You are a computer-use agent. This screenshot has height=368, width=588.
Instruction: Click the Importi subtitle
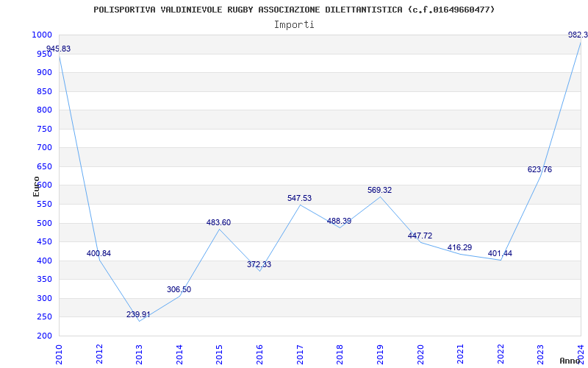pos(294,25)
